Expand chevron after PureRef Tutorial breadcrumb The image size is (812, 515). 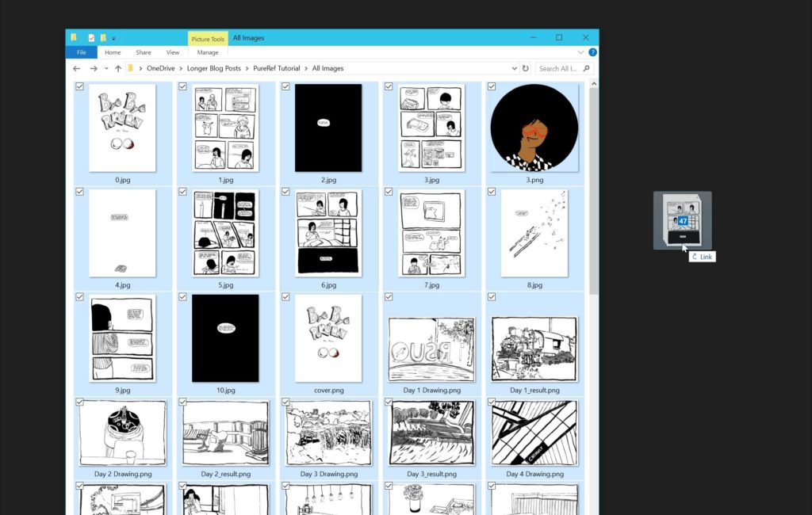tap(306, 68)
